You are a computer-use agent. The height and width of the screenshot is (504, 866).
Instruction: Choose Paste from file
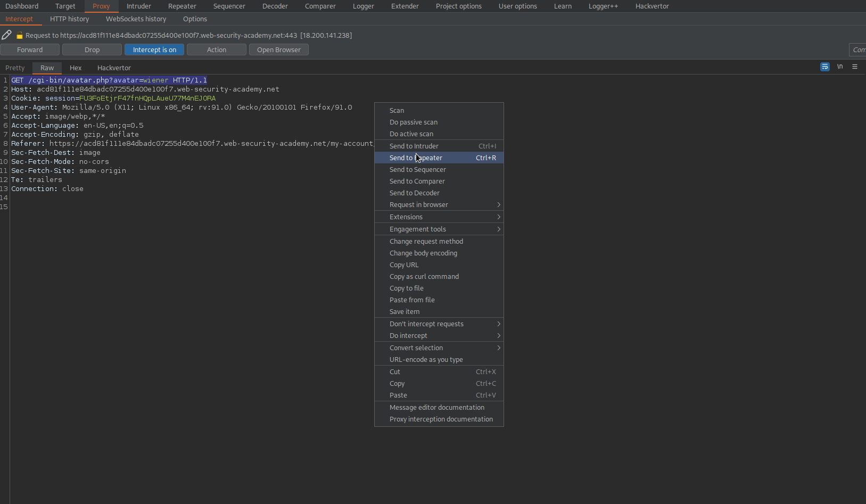point(439,300)
